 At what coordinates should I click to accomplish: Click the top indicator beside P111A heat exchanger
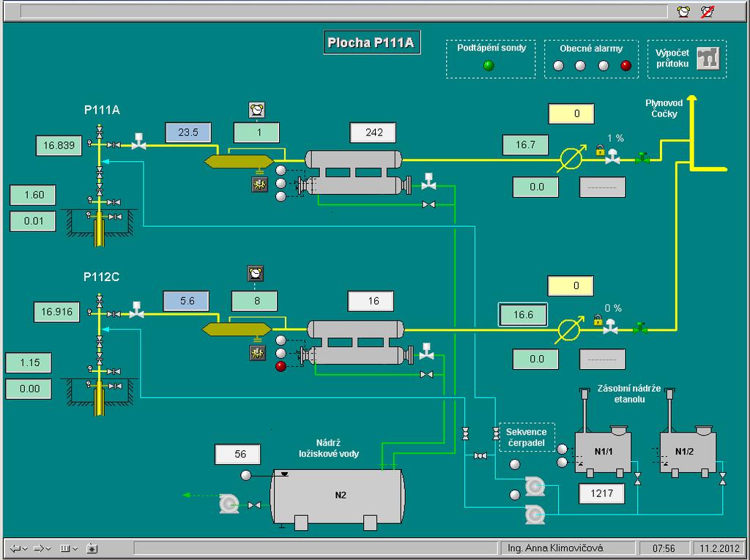(x=281, y=171)
